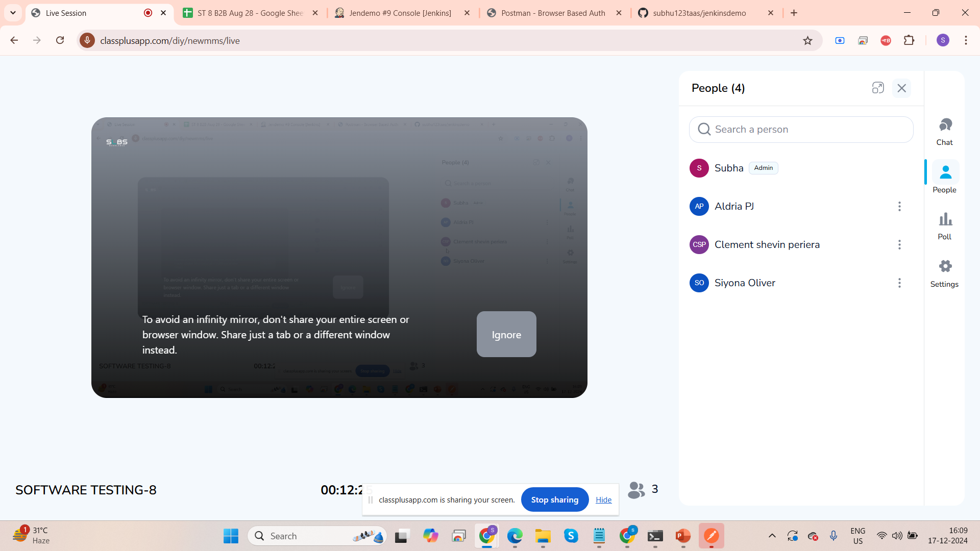Viewport: 980px width, 551px height.
Task: Click the Search a person field
Action: click(801, 130)
